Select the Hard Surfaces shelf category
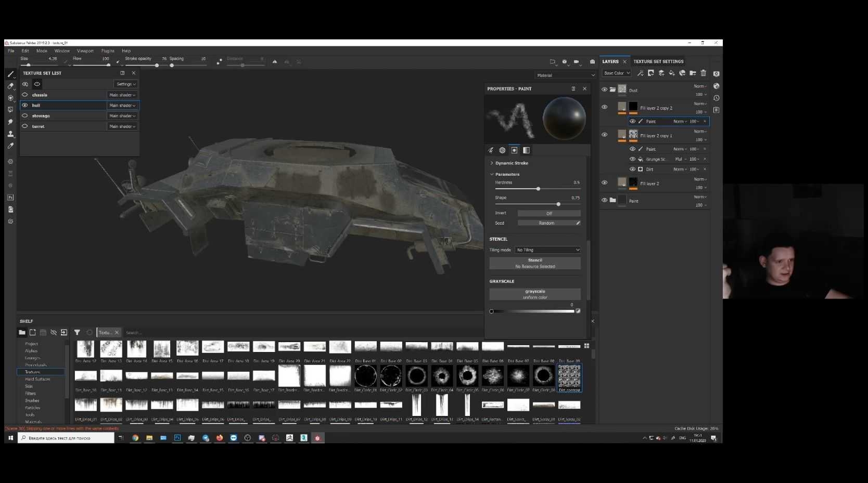 click(x=37, y=379)
